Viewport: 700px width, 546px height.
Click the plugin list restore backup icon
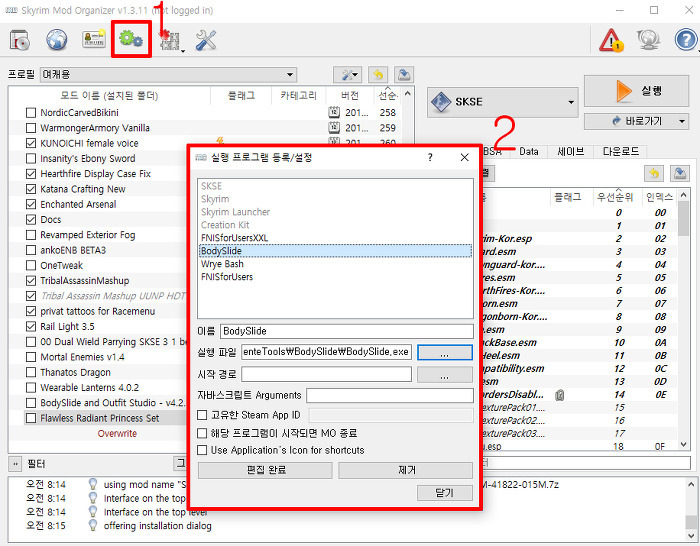654,173
